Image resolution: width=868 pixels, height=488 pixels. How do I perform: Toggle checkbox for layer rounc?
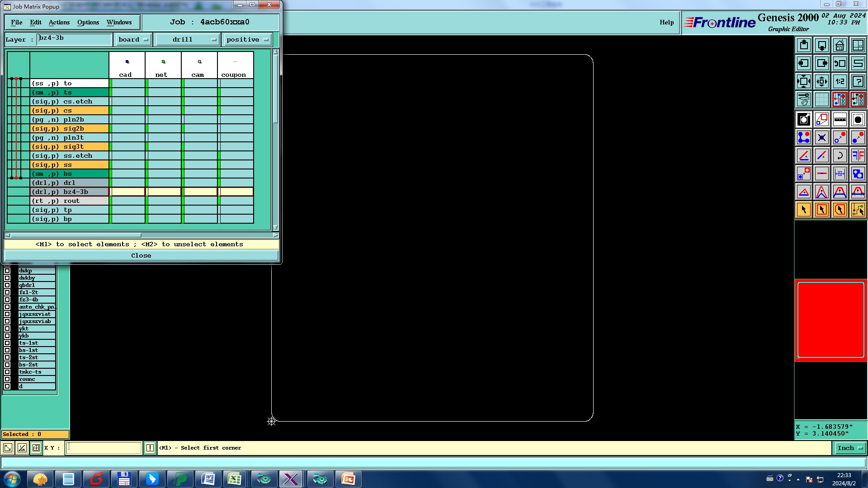point(7,379)
